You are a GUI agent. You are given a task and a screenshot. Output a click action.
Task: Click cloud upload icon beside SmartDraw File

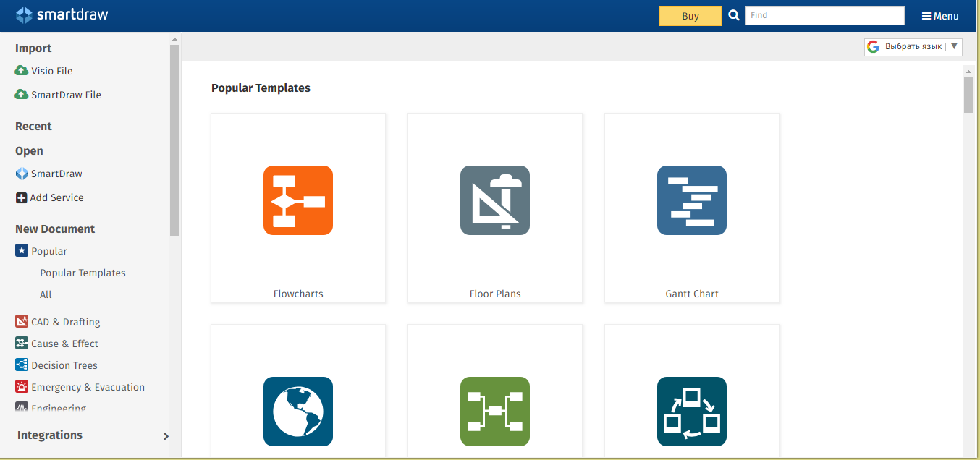22,95
